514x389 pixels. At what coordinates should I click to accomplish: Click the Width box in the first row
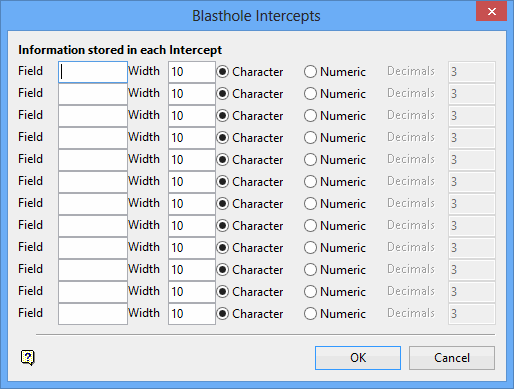pyautogui.click(x=192, y=72)
